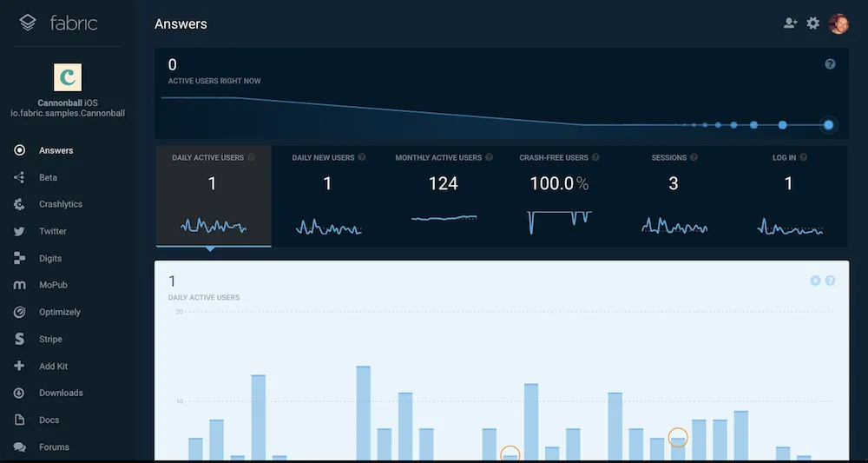Click help icon next to Log In
The image size is (868, 463).
[803, 157]
